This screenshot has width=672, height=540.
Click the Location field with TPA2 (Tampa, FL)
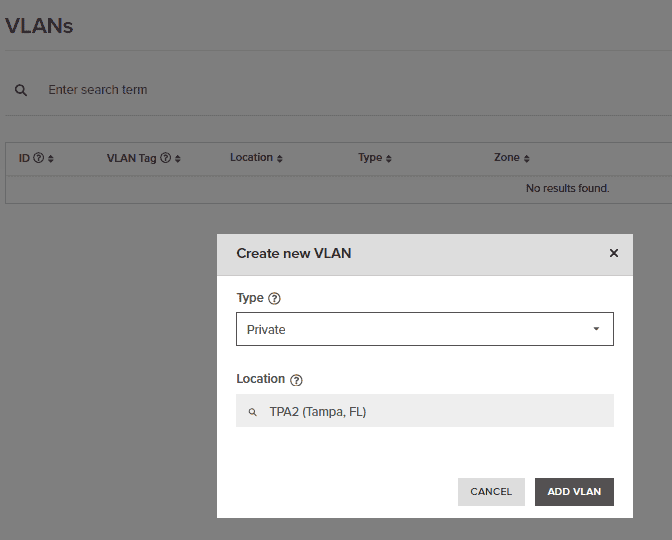[x=425, y=411]
